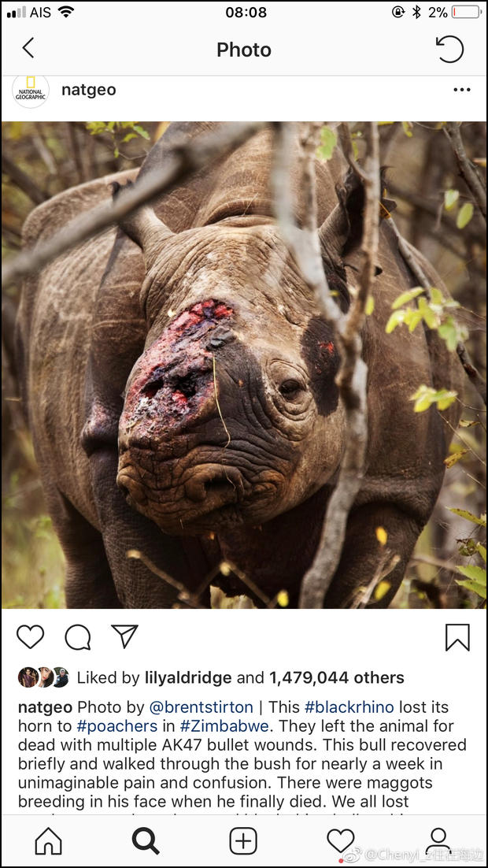This screenshot has width=488, height=868.
Task: Open lilyaldridge profile from likes line
Action: [188, 677]
